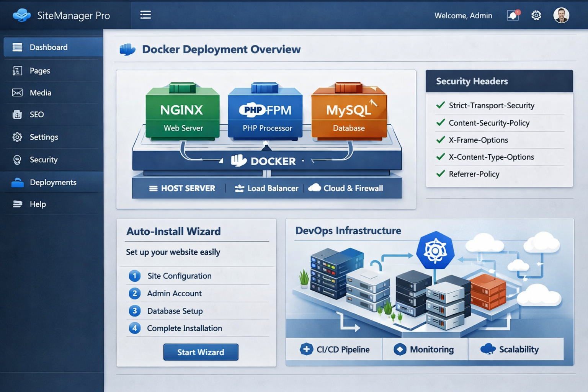Click the CI/CD Pipeline button

(335, 349)
